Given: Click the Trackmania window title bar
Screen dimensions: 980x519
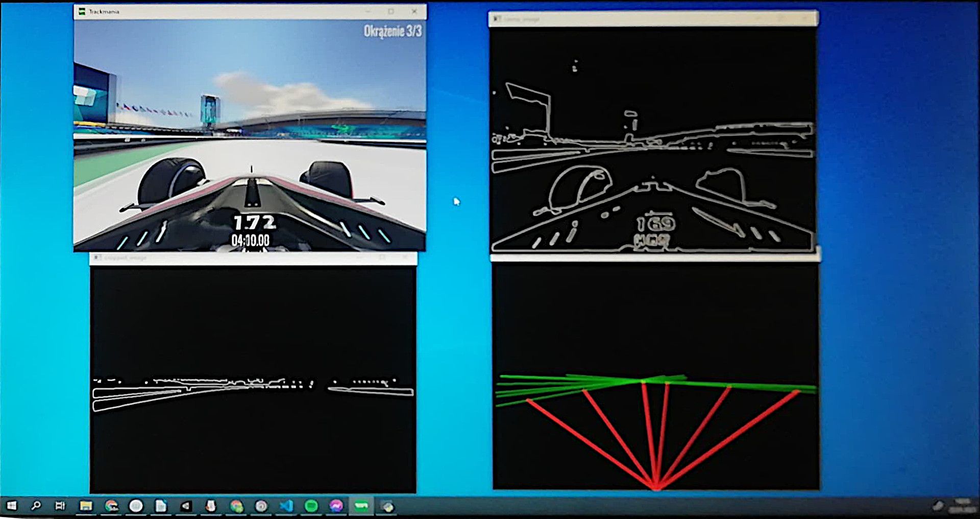Looking at the screenshot, I should (230, 11).
